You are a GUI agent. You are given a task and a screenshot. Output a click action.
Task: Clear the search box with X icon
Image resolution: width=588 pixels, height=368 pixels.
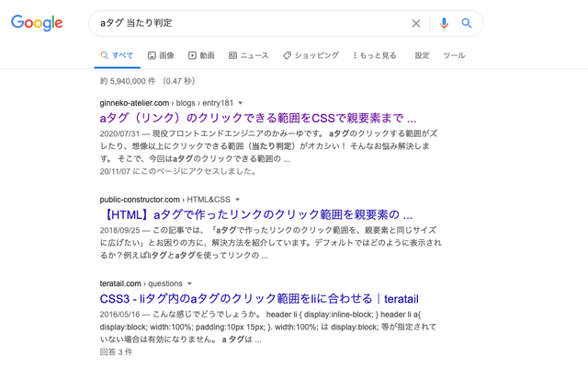pos(416,23)
